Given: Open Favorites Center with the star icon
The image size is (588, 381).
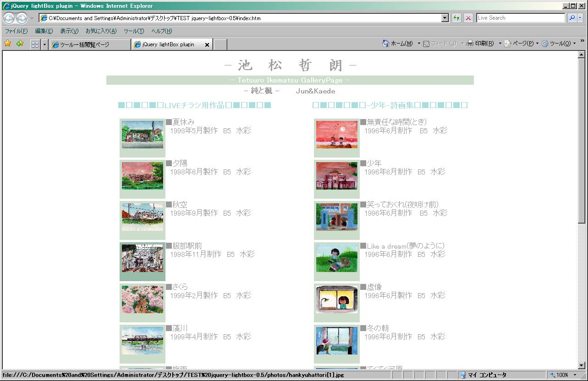Looking at the screenshot, I should click(x=7, y=44).
